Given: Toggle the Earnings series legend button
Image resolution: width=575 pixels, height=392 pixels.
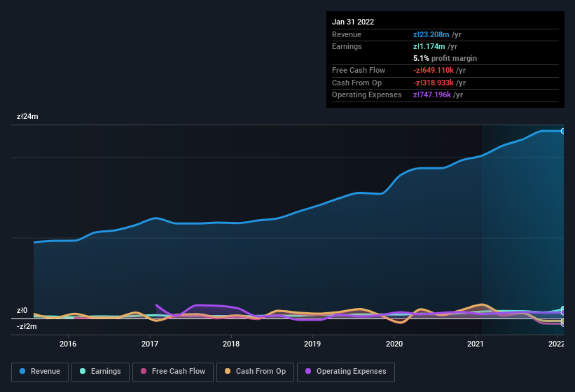Looking at the screenshot, I should (x=100, y=372).
